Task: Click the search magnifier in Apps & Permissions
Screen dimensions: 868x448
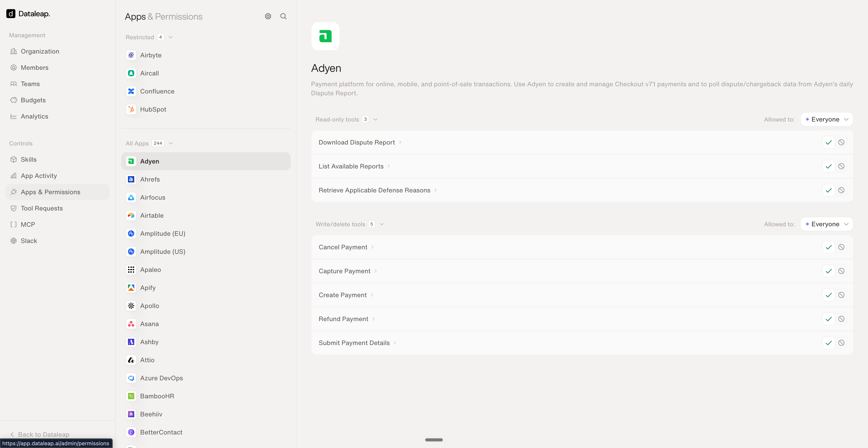Action: (283, 16)
